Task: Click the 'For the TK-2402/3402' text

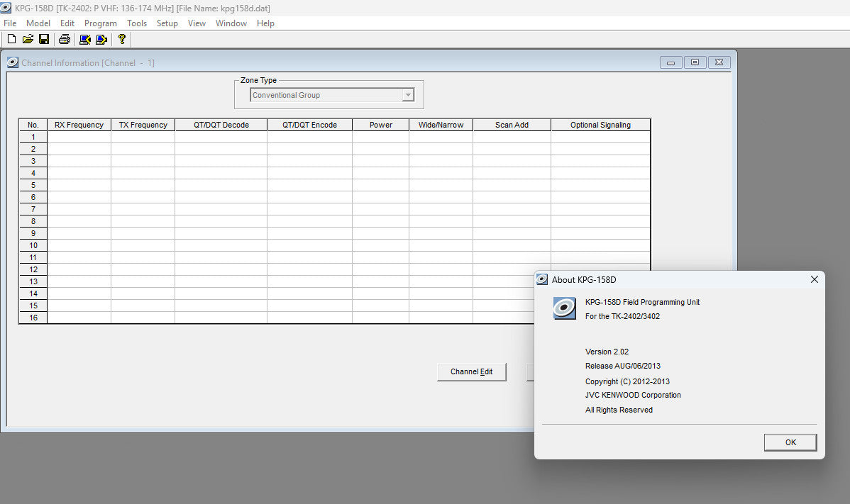Action: 622,316
